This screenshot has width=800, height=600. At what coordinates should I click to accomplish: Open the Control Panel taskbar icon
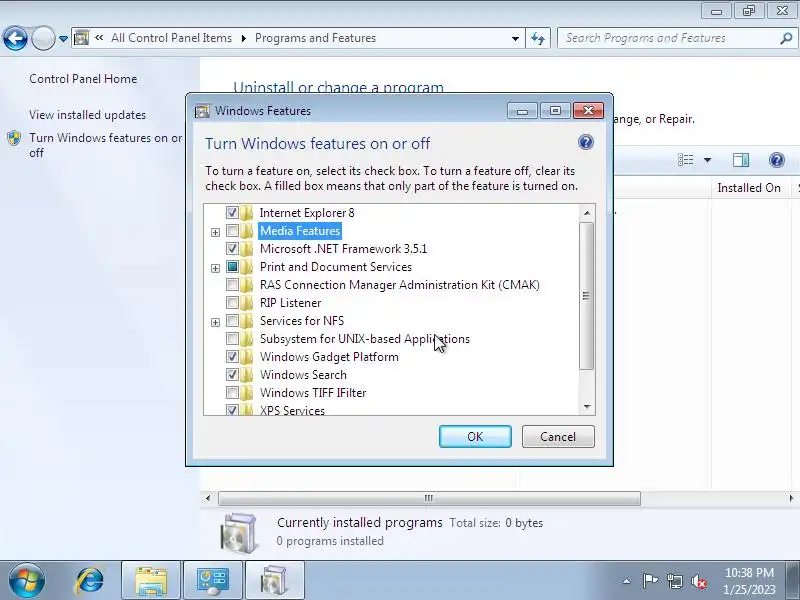(213, 581)
